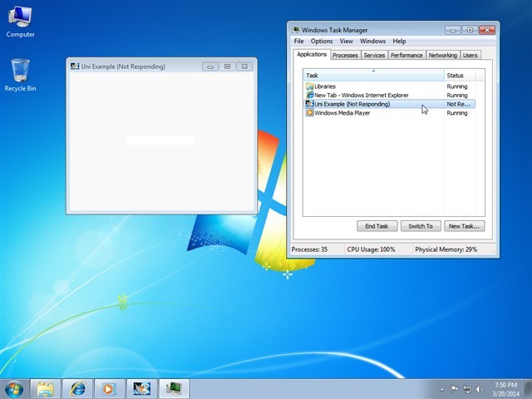Switch to the Performance tab
This screenshot has height=399, width=532.
[x=406, y=55]
